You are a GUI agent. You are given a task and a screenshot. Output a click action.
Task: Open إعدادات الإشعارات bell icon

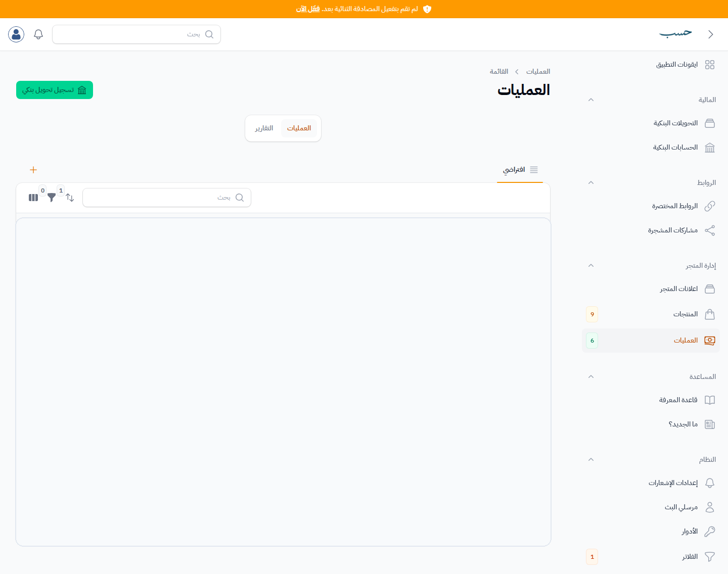(x=710, y=483)
